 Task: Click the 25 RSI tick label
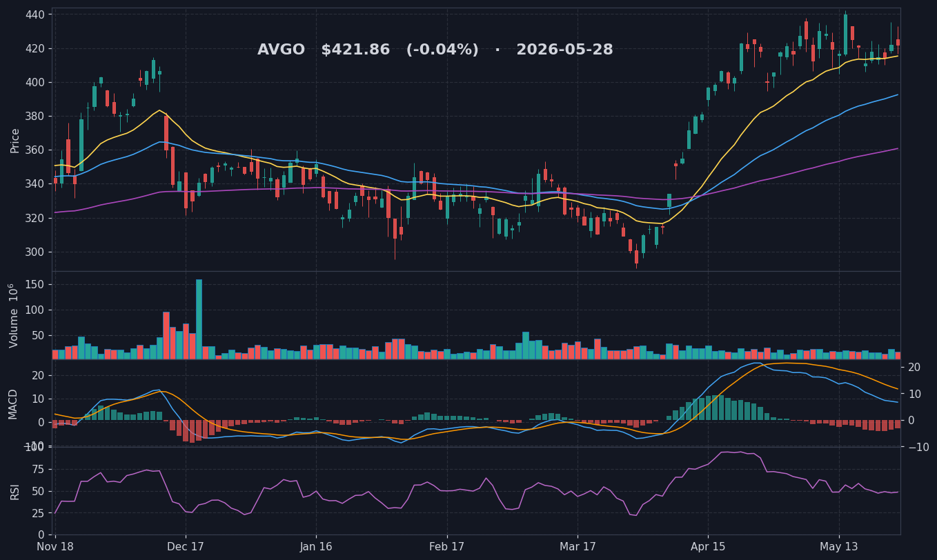coord(38,513)
